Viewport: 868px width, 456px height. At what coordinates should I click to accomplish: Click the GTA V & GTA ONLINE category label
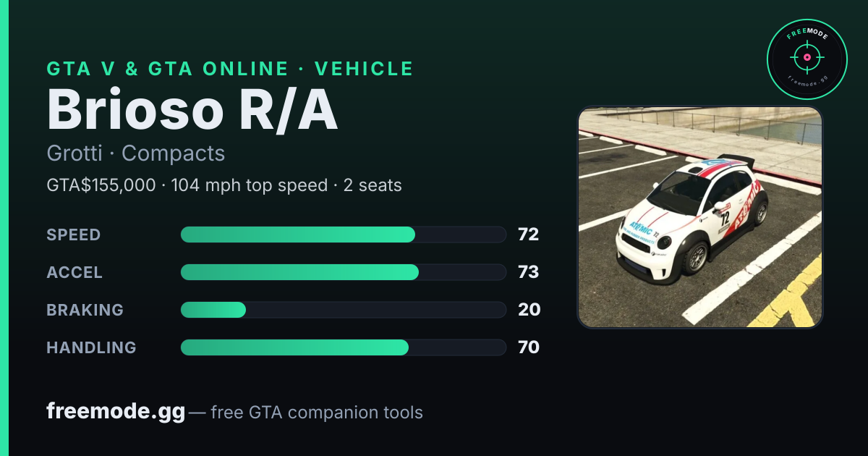point(167,69)
